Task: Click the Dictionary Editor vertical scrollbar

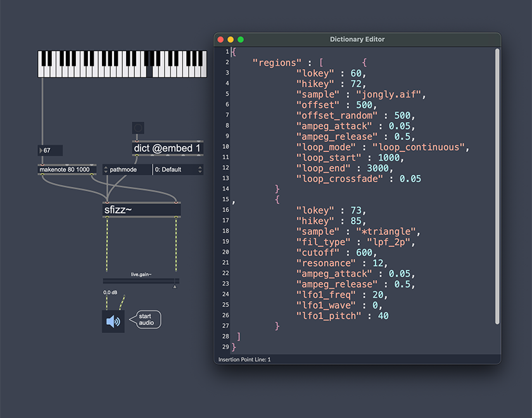Action: point(497,190)
